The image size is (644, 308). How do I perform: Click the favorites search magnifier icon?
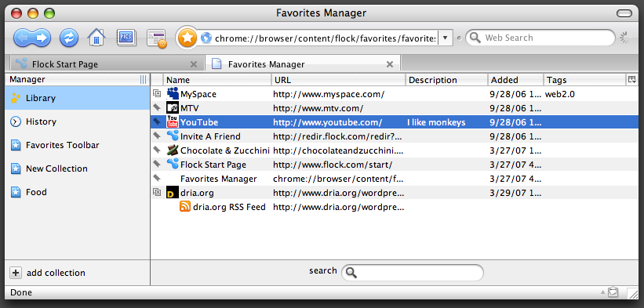351,273
